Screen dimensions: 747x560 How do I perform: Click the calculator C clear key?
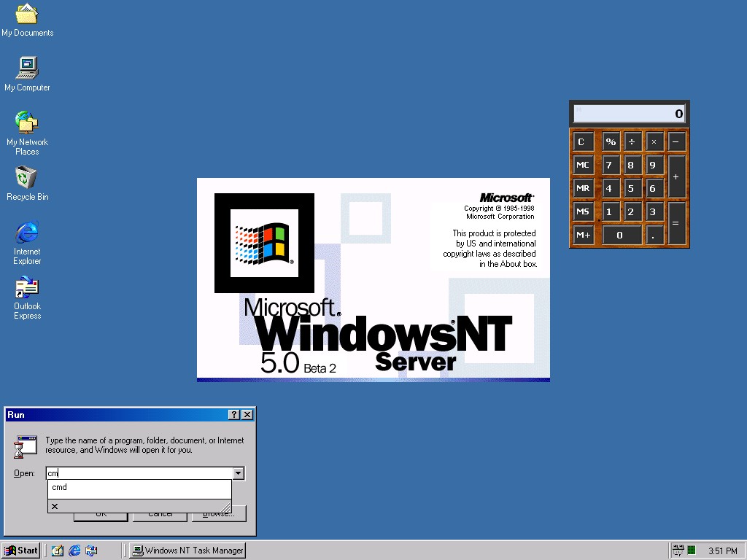click(582, 141)
